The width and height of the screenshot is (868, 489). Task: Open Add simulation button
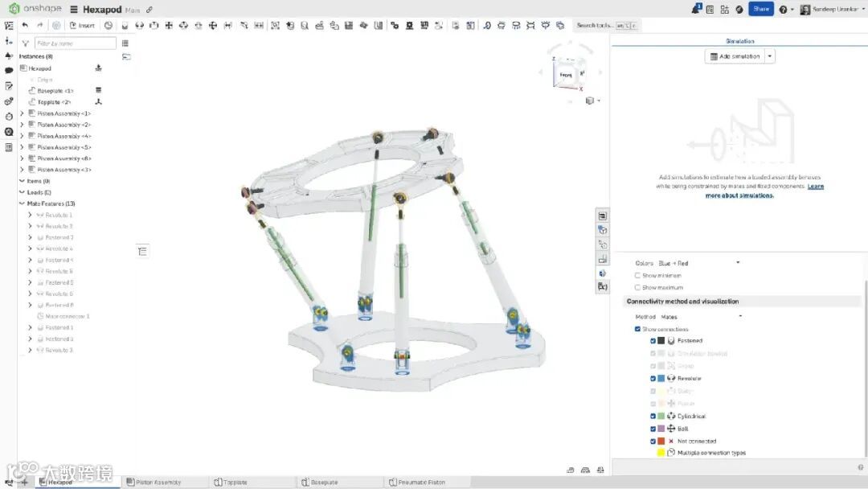coord(735,56)
